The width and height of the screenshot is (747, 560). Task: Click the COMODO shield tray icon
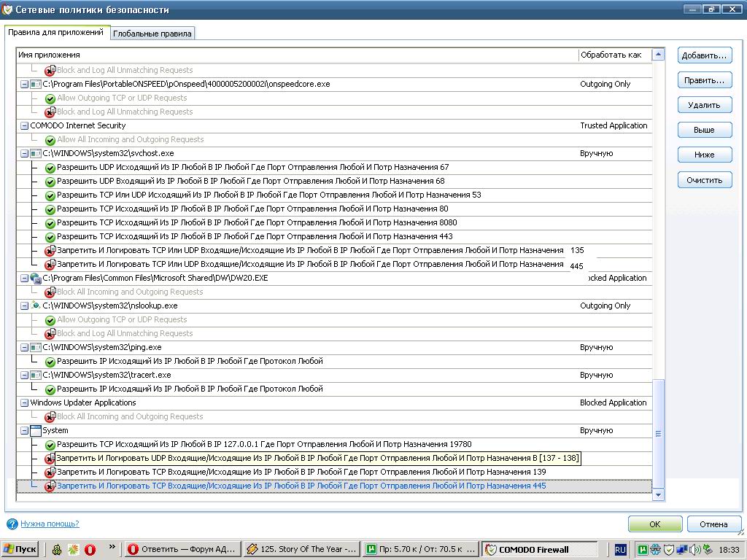click(x=668, y=550)
